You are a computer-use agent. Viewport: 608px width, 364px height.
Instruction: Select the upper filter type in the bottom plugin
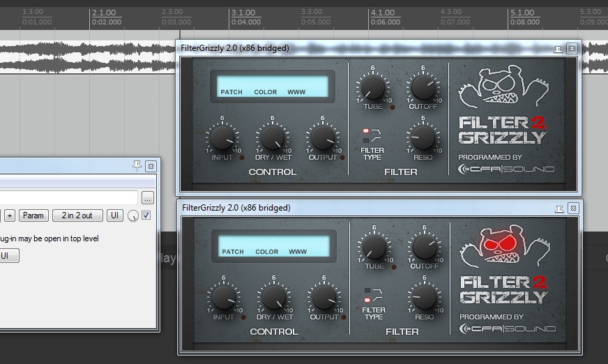(366, 290)
